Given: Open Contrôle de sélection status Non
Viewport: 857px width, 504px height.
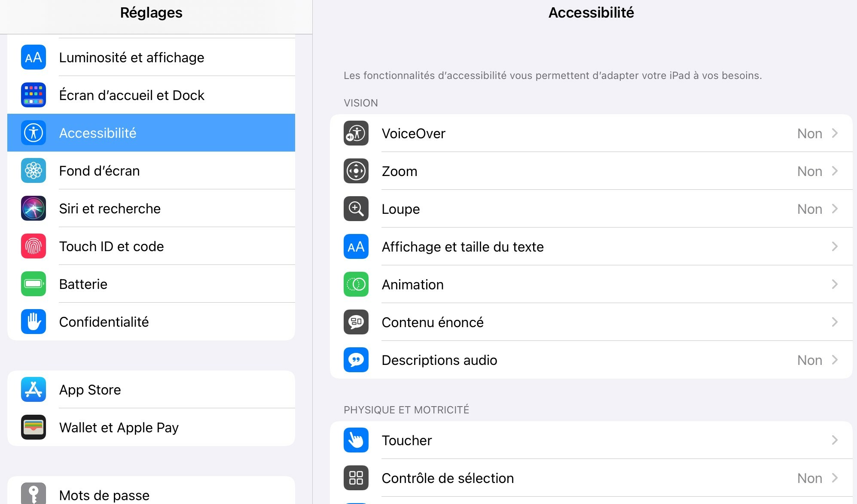Looking at the screenshot, I should click(x=809, y=478).
